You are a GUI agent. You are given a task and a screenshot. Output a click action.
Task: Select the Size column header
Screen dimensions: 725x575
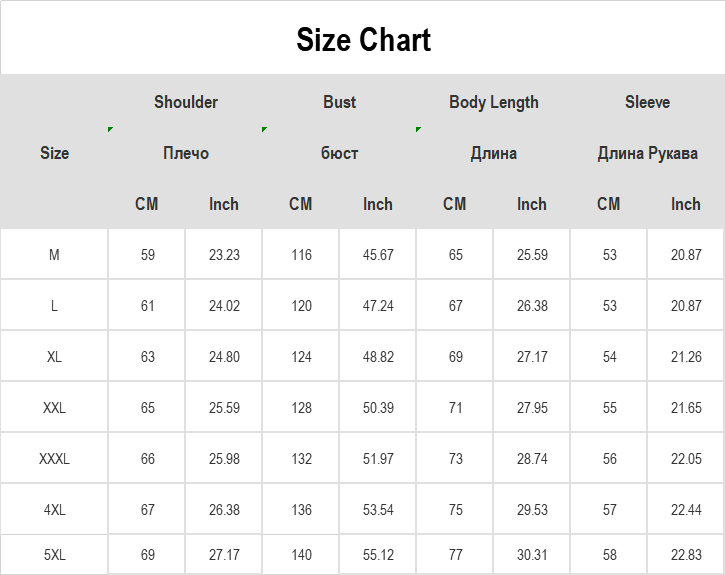point(54,153)
